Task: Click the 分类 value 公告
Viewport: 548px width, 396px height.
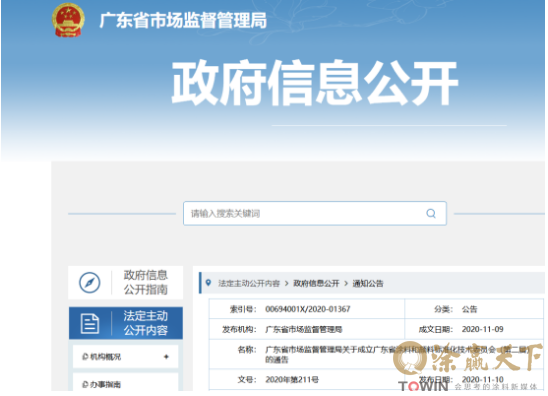Action: coord(469,309)
